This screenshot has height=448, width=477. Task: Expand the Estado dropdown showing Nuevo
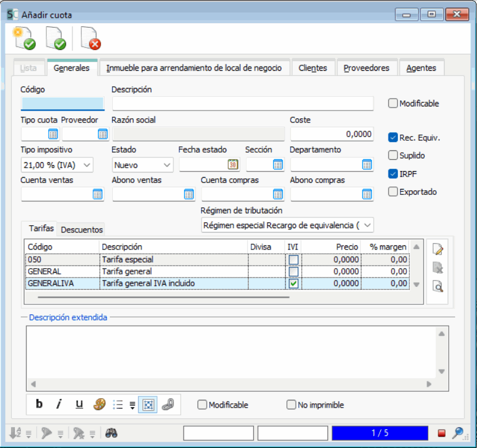(167, 165)
